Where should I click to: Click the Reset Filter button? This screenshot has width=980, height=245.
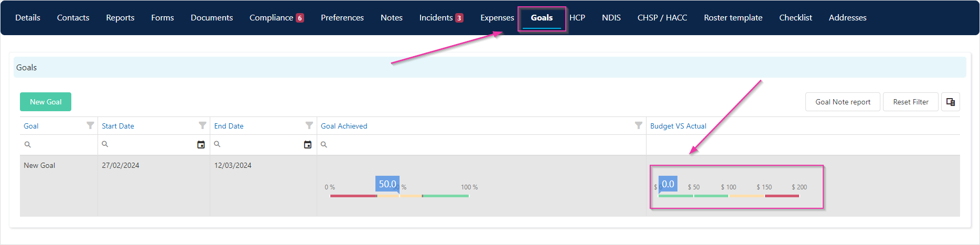911,102
